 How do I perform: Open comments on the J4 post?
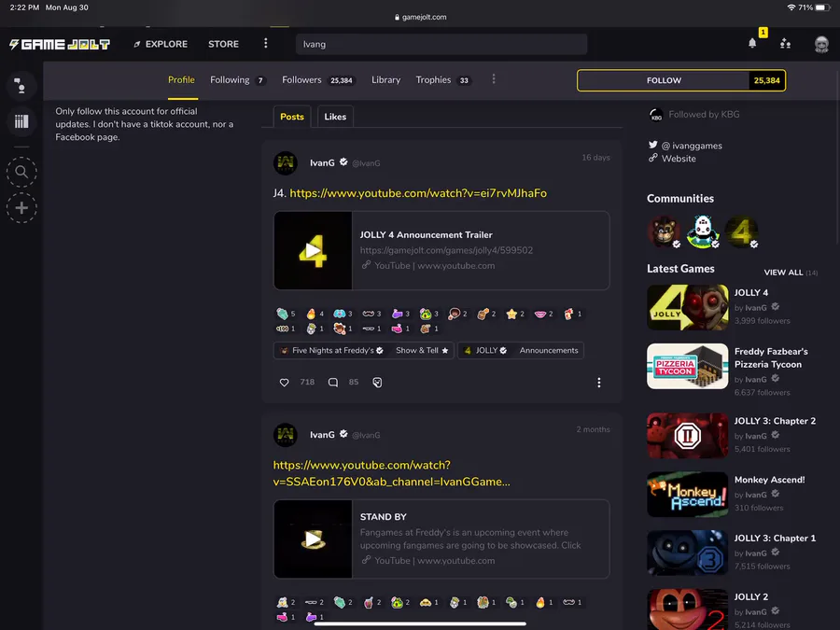pyautogui.click(x=332, y=382)
